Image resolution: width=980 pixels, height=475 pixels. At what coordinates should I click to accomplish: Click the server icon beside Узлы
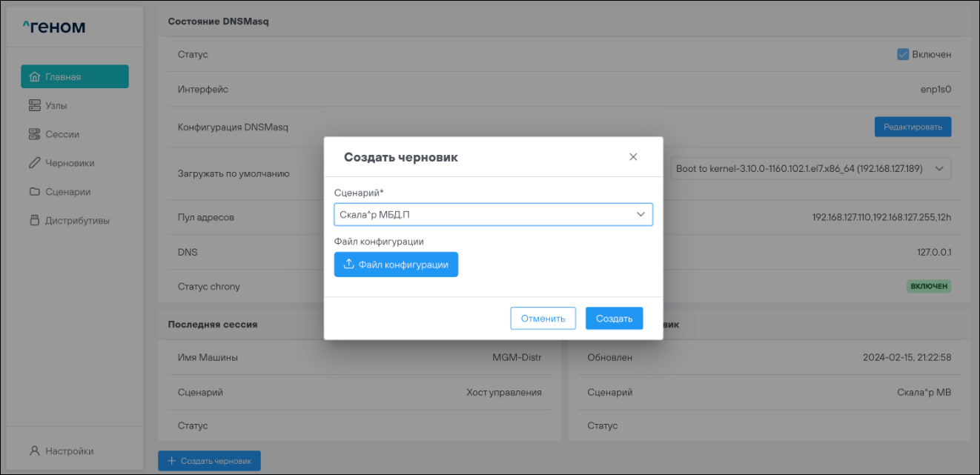34,106
